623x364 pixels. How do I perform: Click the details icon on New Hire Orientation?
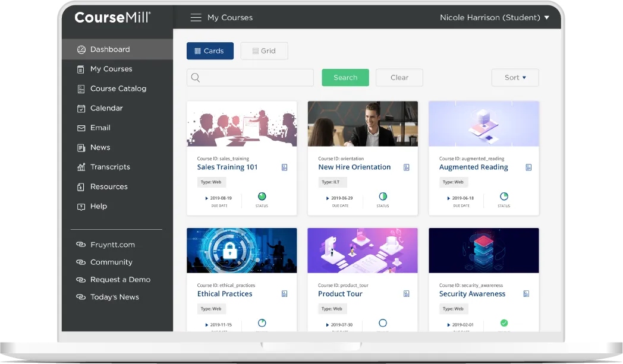click(407, 167)
